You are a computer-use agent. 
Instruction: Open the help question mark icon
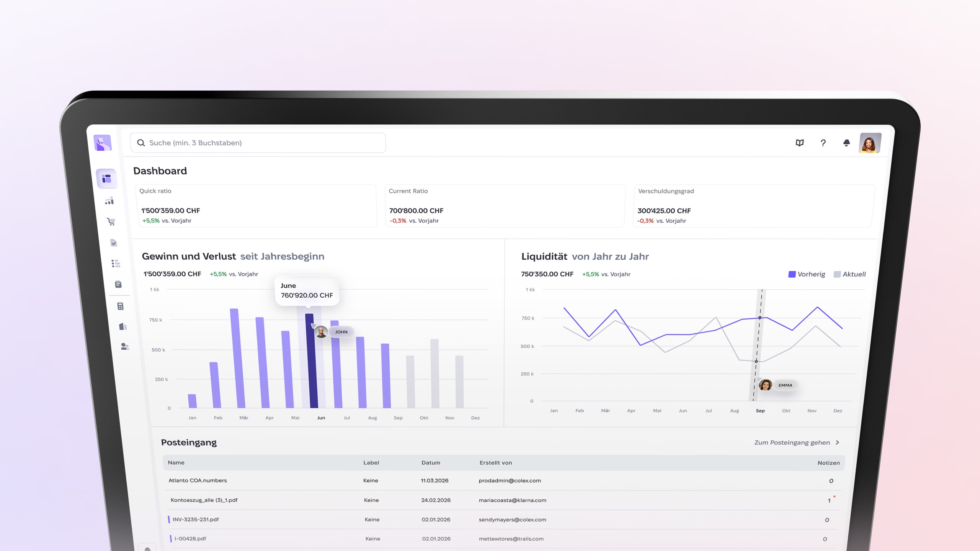click(x=823, y=143)
